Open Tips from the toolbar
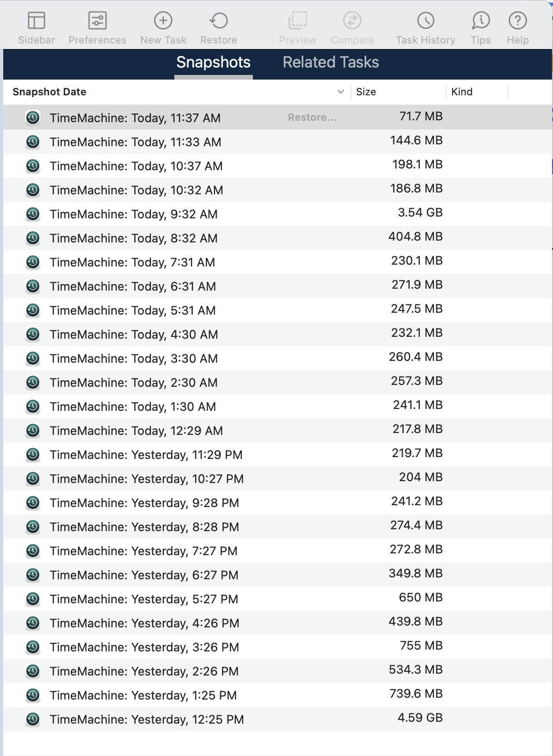 coord(481,21)
